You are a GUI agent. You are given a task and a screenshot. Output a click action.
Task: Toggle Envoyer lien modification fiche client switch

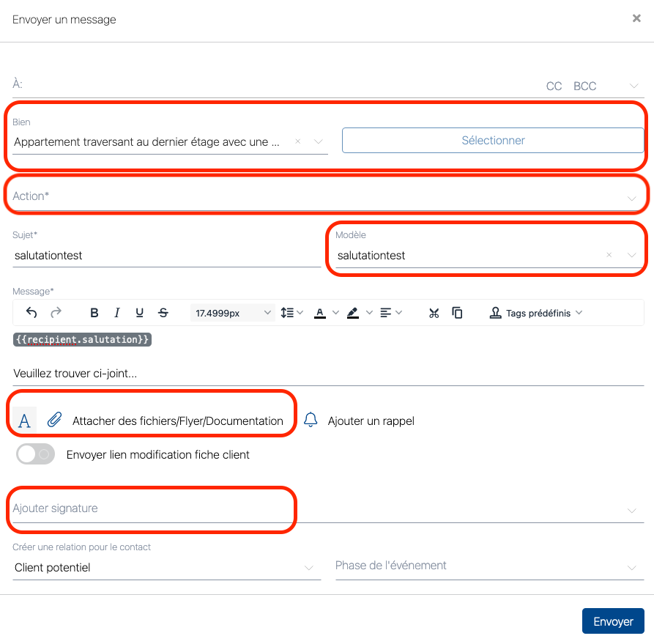coord(36,454)
